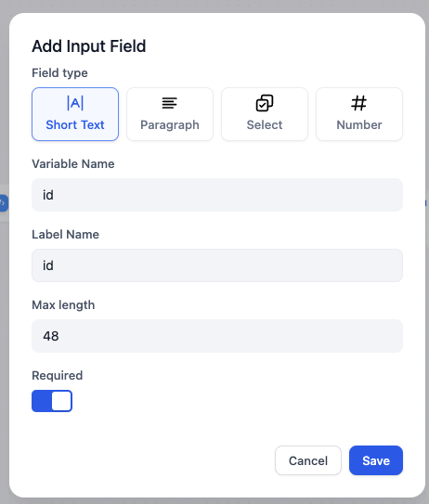Image resolution: width=429 pixels, height=504 pixels.
Task: Click the Short Text |A| icon
Action: coord(75,103)
